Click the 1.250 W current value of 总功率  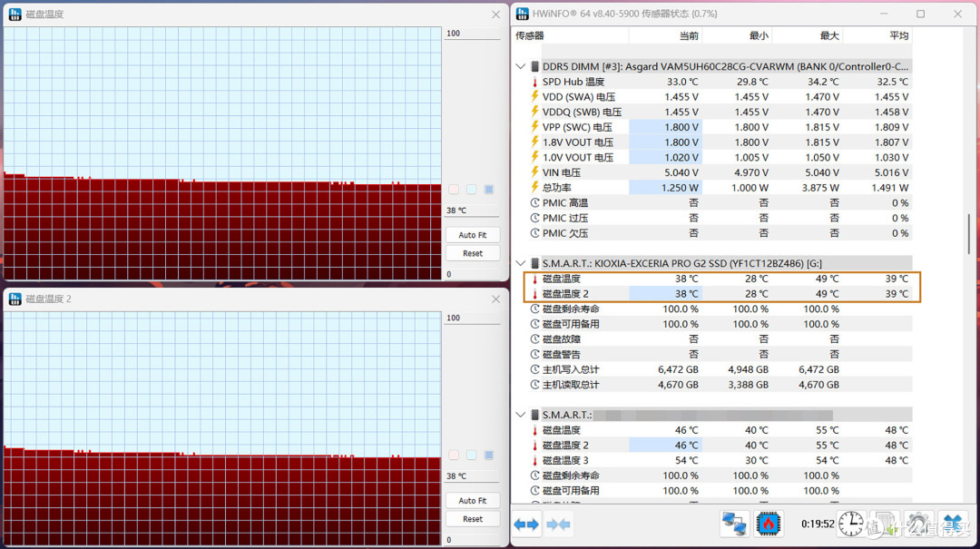[x=680, y=188]
